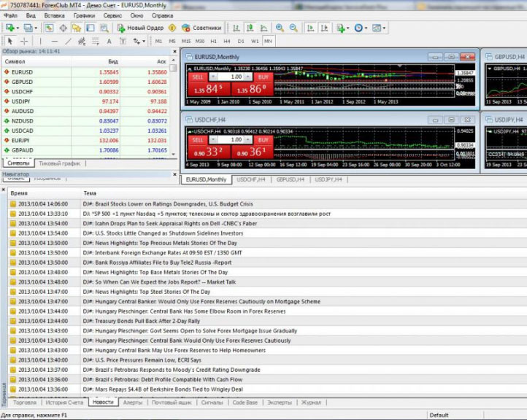Screen dimensions: 527x420
Task: Toggle the Market Watch panel toolbar button
Action: coord(49,28)
